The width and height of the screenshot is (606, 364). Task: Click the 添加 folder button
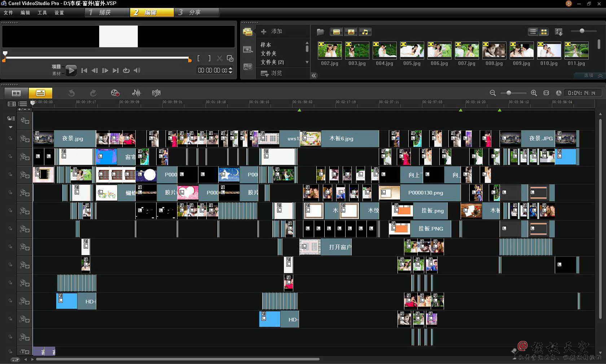coord(272,31)
